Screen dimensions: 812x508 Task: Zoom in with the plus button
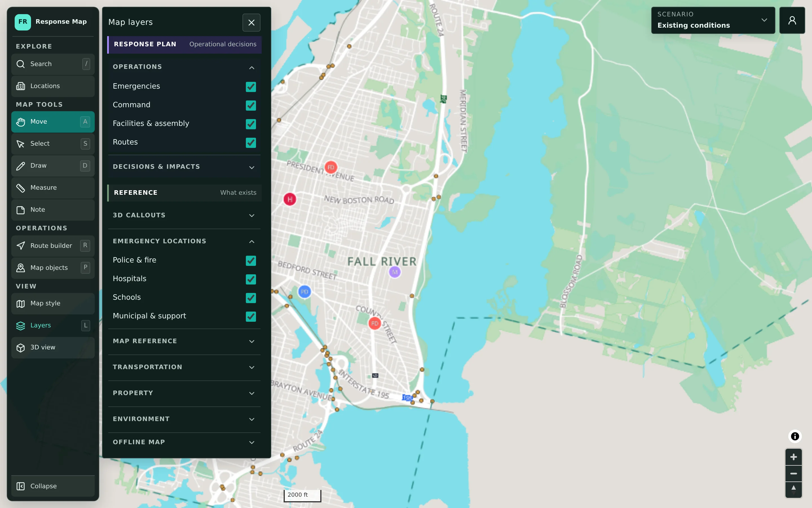794,457
